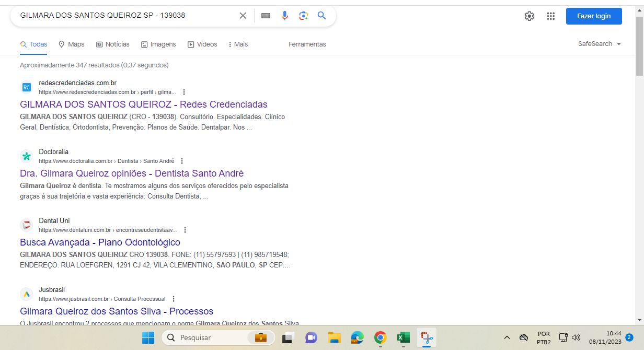Open more options for Dental Uni result

tap(185, 230)
